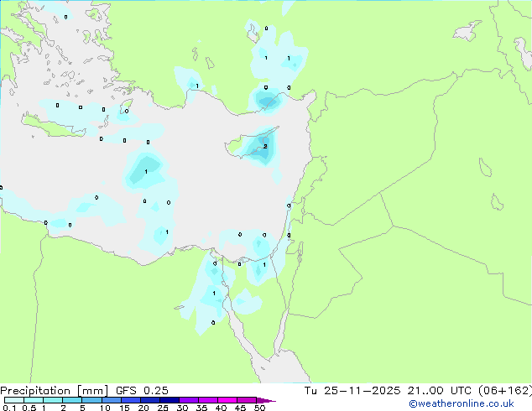532x411 pixels.
Task: Click the '2' precipitation value over Cyprus
Action: click(265, 147)
